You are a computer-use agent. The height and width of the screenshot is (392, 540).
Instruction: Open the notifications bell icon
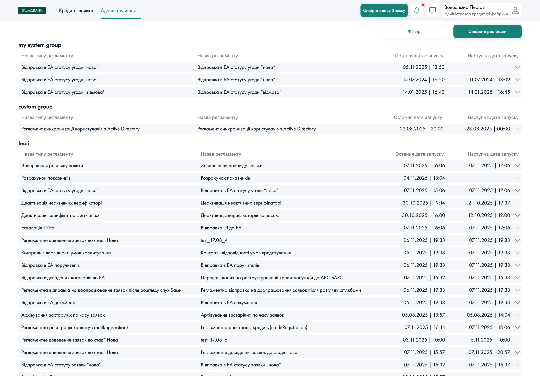click(417, 10)
